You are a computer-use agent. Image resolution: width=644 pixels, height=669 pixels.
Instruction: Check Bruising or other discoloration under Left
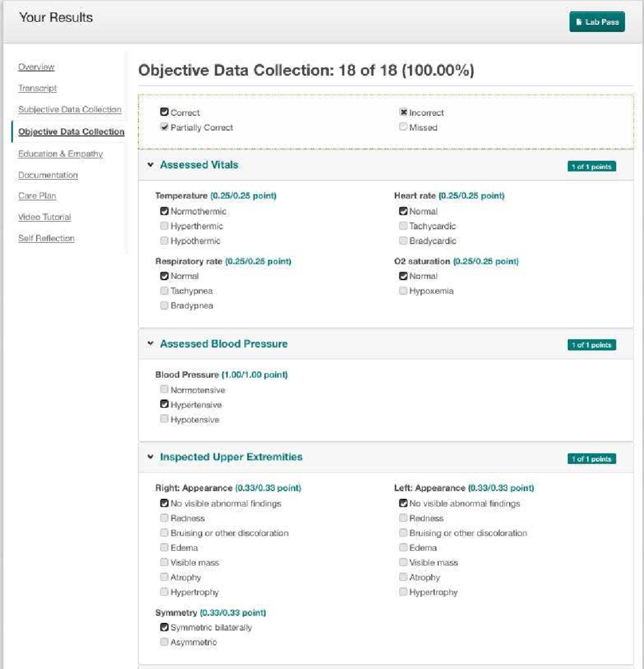pos(404,533)
